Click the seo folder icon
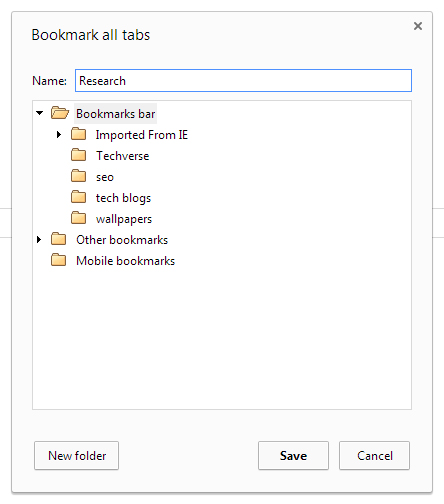 (x=79, y=176)
